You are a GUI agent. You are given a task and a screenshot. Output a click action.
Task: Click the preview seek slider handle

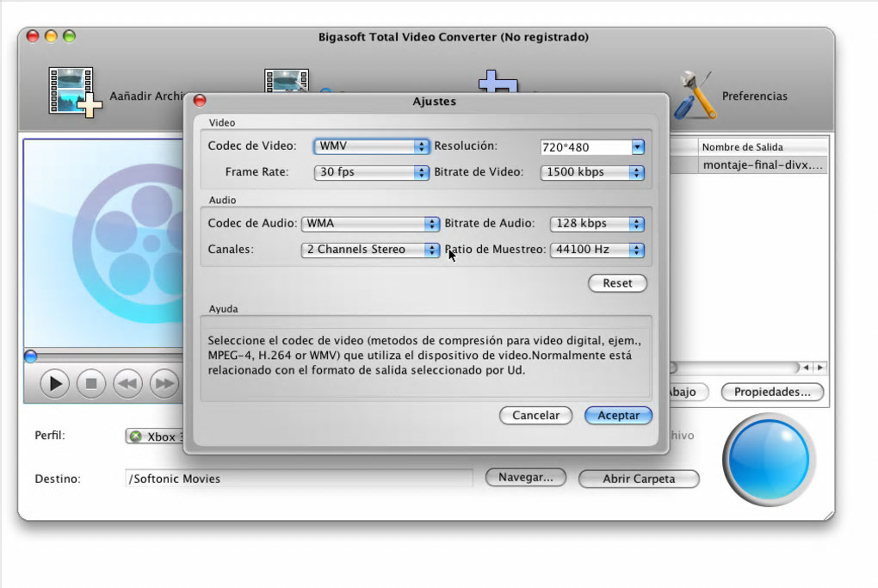[31, 356]
